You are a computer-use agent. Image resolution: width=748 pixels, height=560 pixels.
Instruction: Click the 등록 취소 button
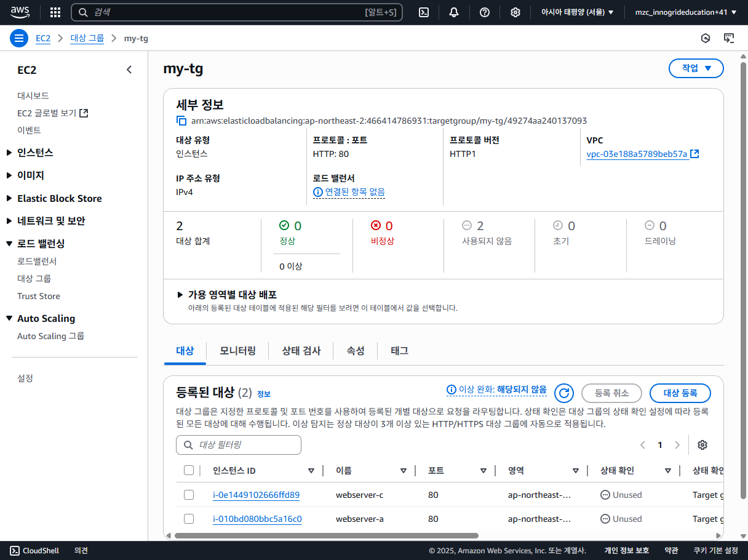(x=611, y=393)
